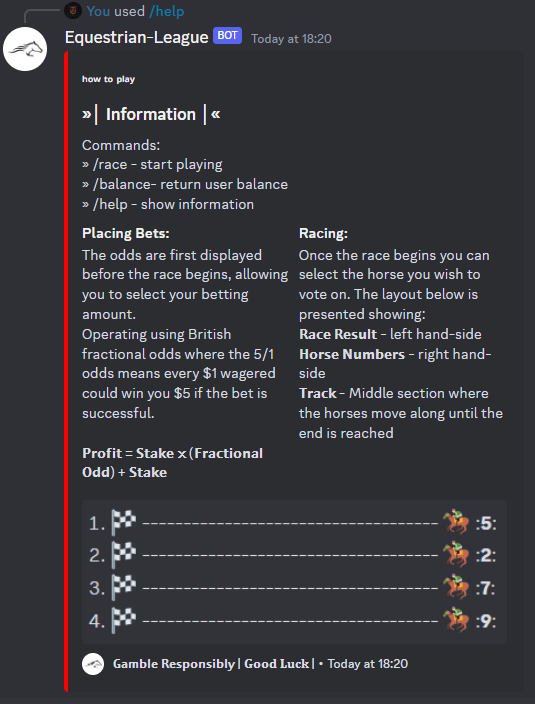The width and height of the screenshot is (535, 704).
Task: Click the checkered flag on row 2
Action: 123,555
